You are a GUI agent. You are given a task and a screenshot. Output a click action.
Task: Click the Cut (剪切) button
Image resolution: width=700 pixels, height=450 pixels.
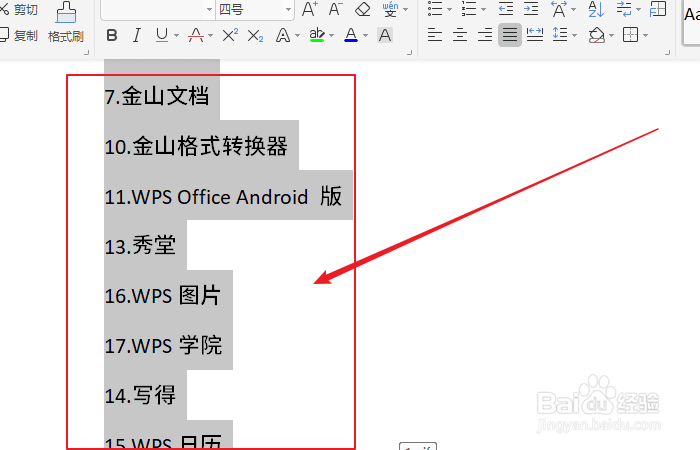click(19, 9)
